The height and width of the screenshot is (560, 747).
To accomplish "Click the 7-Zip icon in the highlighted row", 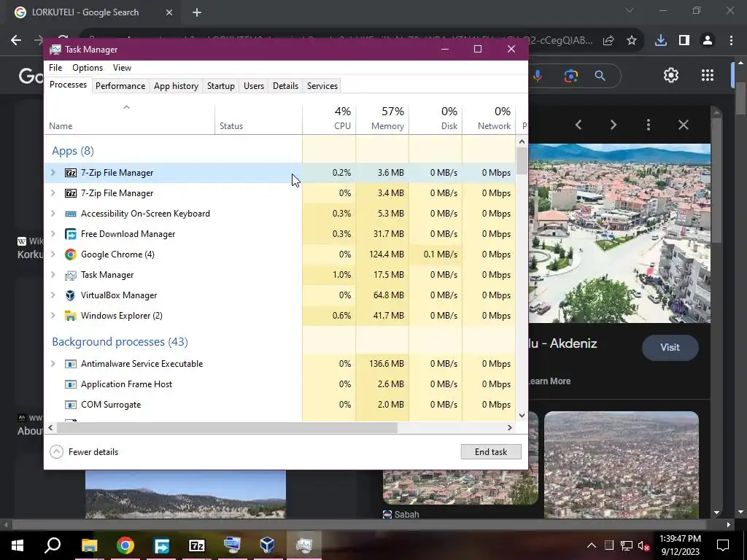I will click(x=71, y=173).
